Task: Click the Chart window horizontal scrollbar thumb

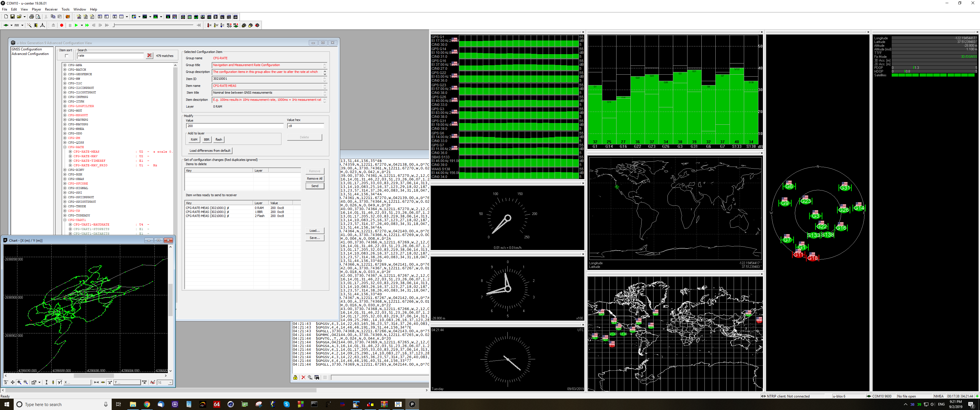Action: click(x=94, y=376)
